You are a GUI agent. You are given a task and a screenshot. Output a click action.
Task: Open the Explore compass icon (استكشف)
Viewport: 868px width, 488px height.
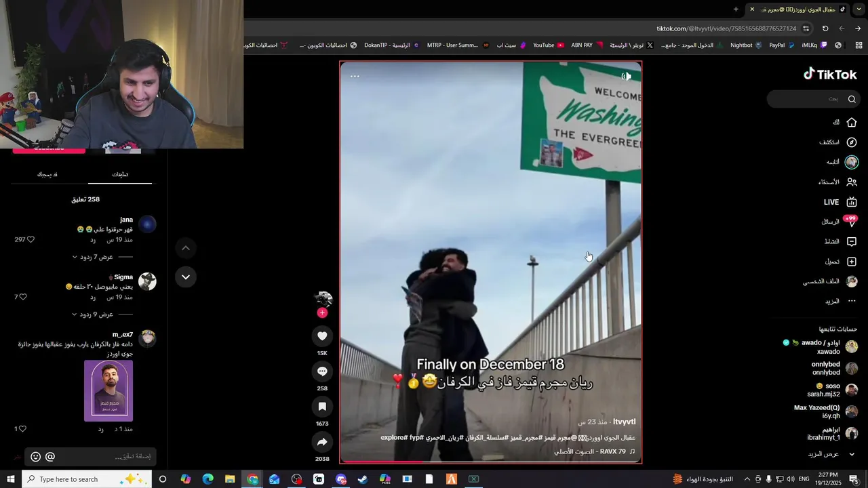[x=852, y=142]
